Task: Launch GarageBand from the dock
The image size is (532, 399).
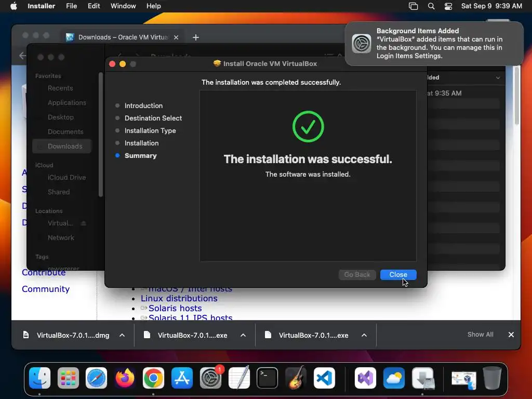Action: (296, 378)
